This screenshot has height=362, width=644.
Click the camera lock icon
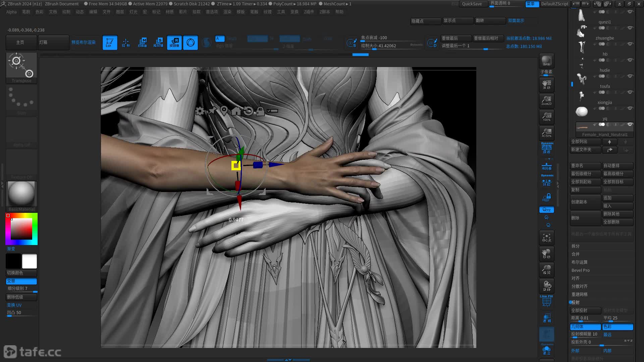point(547,197)
